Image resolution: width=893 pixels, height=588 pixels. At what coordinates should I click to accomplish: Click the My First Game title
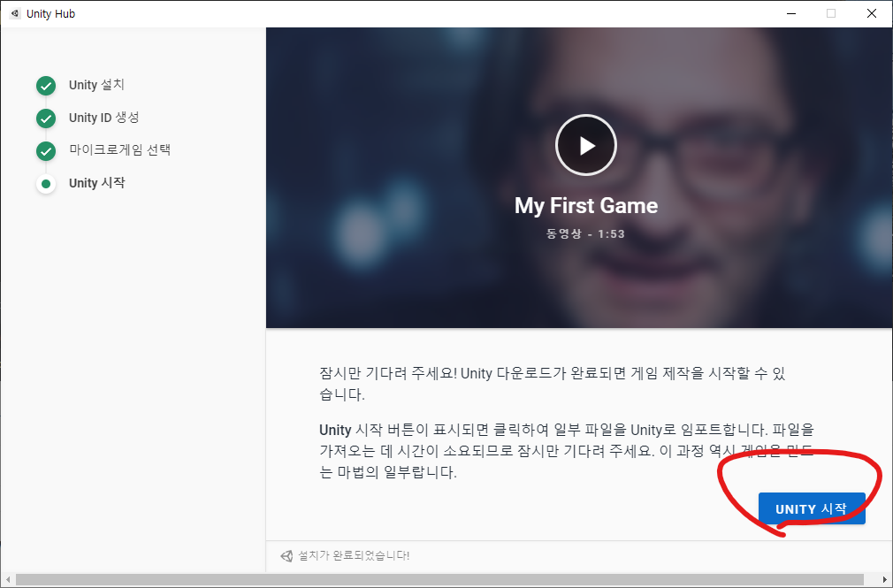pyautogui.click(x=586, y=206)
